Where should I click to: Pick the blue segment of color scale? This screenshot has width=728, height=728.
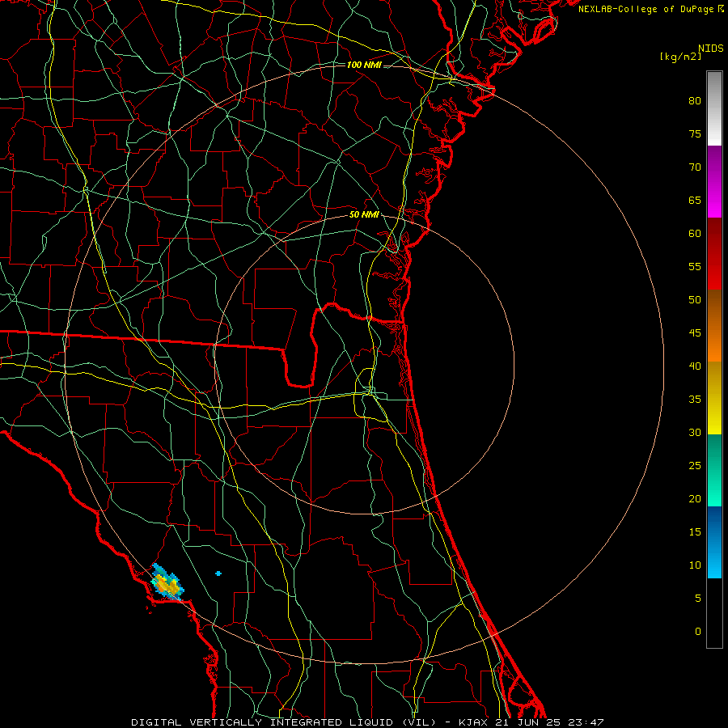pyautogui.click(x=714, y=542)
